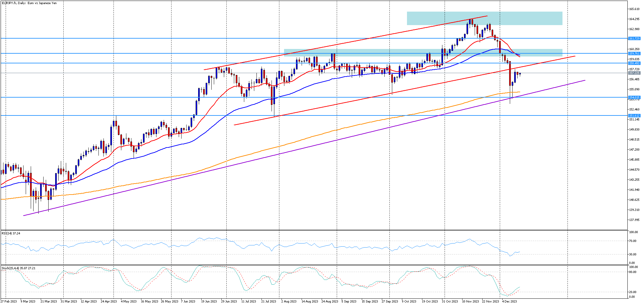Select the 154.015 horizontal level price tag

(x=634, y=98)
